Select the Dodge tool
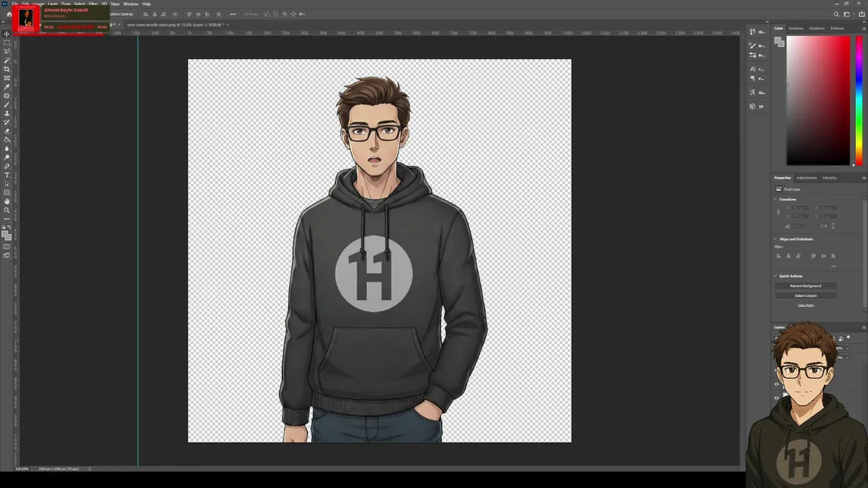The height and width of the screenshot is (488, 868). coord(7,157)
